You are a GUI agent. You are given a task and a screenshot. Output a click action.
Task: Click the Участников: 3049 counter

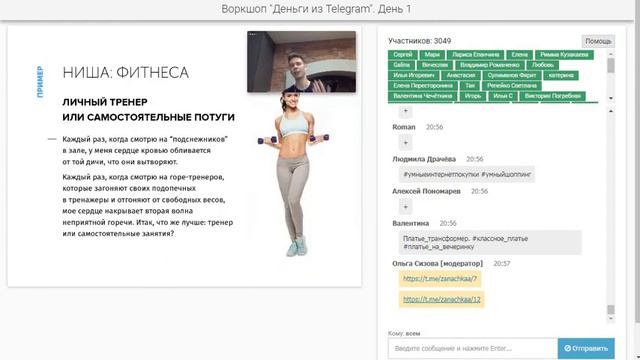click(x=419, y=41)
